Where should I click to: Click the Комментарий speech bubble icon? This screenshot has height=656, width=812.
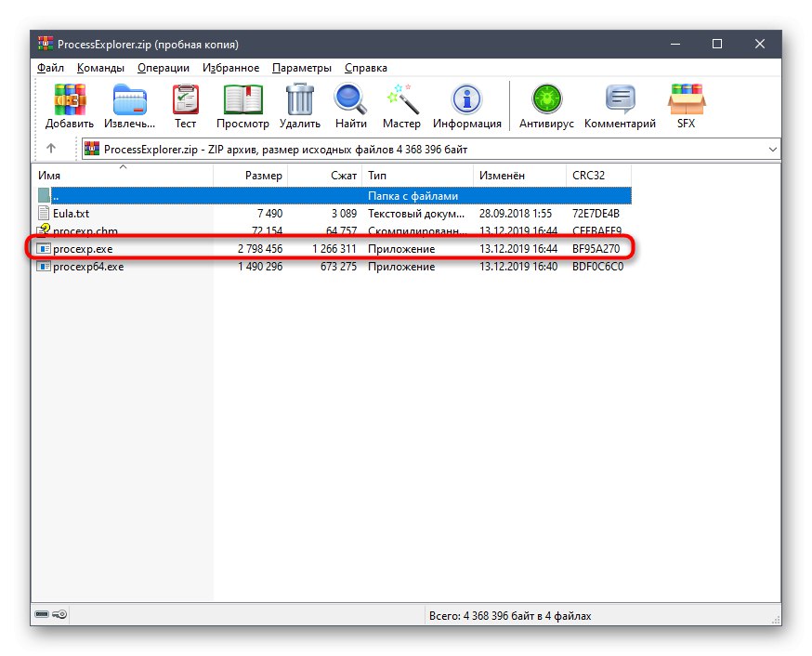pos(621,99)
